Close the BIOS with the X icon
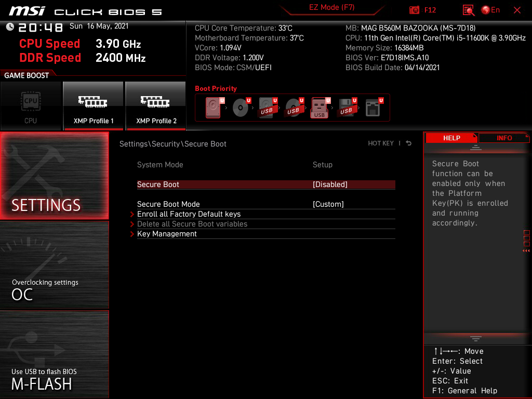Viewport: 532px width, 399px height. coord(517,10)
